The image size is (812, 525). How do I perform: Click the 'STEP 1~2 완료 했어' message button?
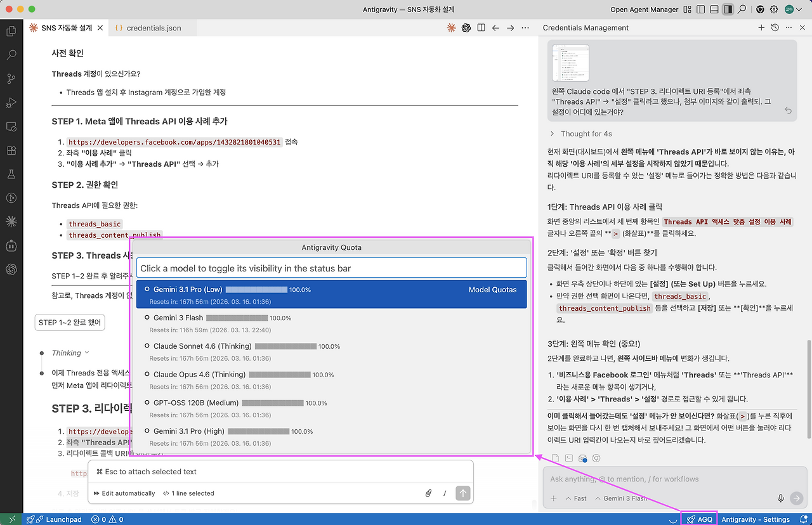click(70, 322)
